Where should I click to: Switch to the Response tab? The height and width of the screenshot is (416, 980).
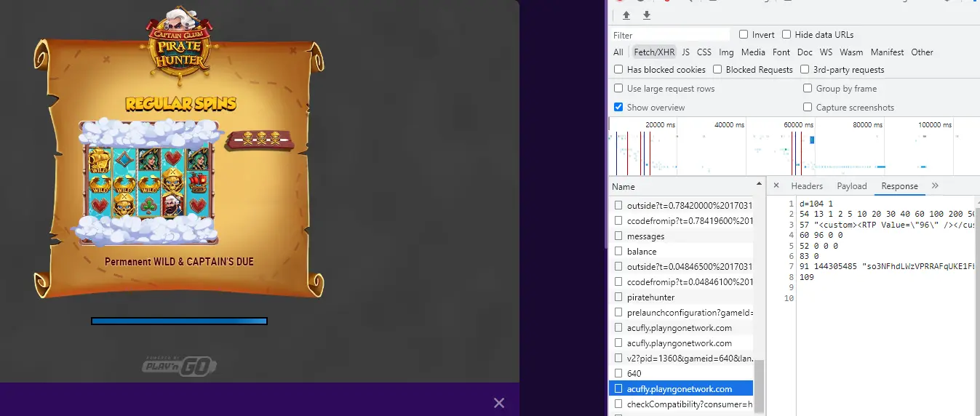pyautogui.click(x=899, y=185)
